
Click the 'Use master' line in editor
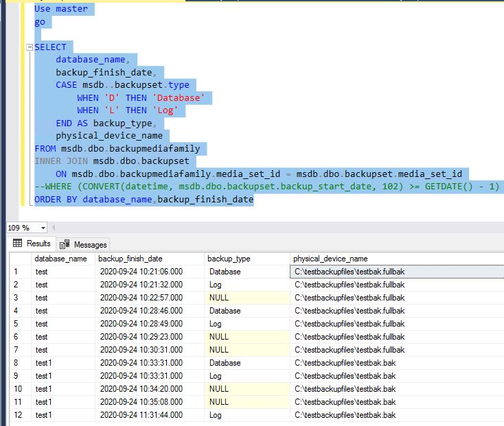[x=61, y=9]
